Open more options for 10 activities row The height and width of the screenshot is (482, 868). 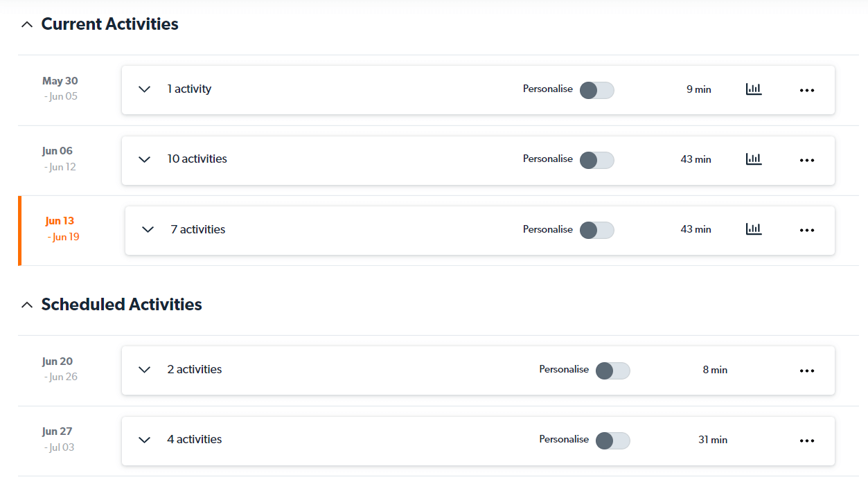(806, 160)
